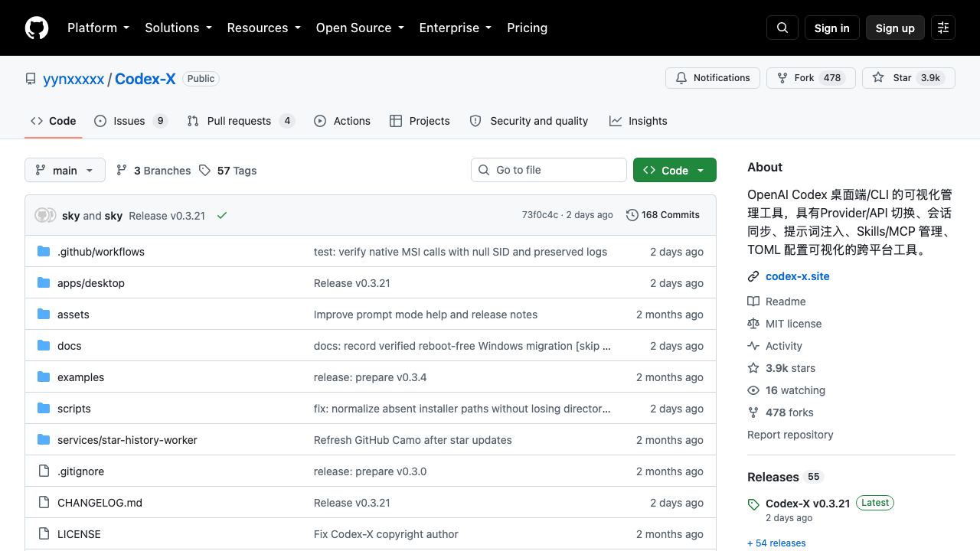This screenshot has height=551, width=980.
Task: Click the history clock icon beside 168 Commits
Action: [x=632, y=215]
